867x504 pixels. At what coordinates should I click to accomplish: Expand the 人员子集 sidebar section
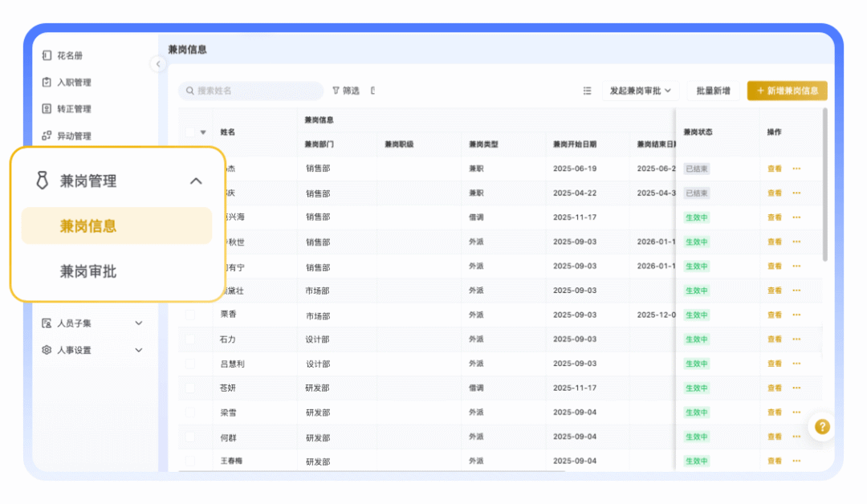coord(138,323)
